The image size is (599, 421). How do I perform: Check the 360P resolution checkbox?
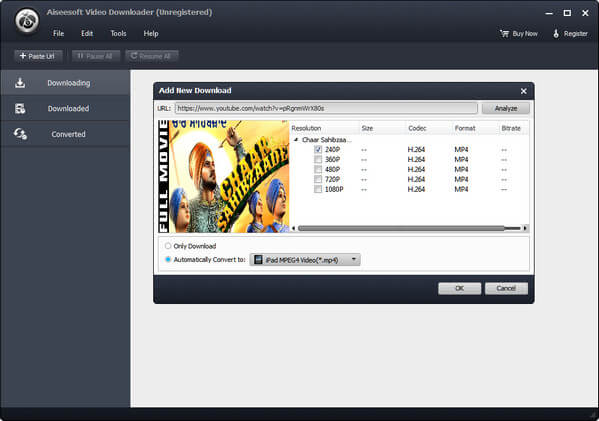tap(318, 159)
